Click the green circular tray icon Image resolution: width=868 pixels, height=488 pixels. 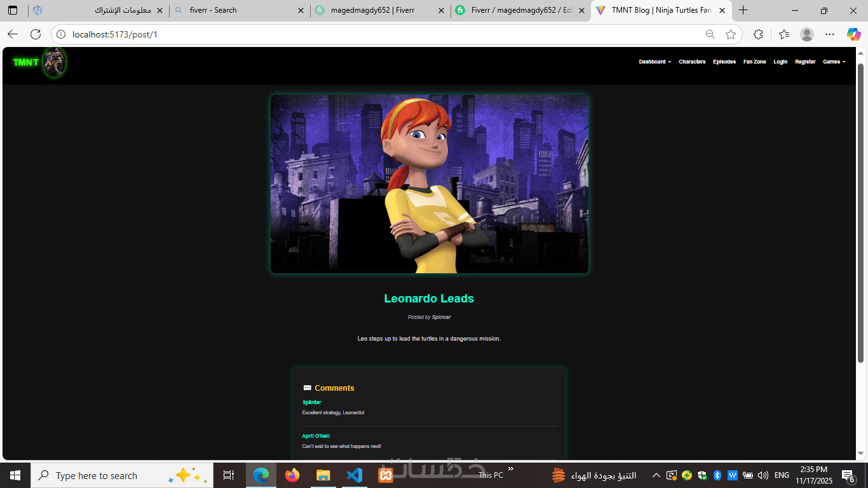click(687, 475)
